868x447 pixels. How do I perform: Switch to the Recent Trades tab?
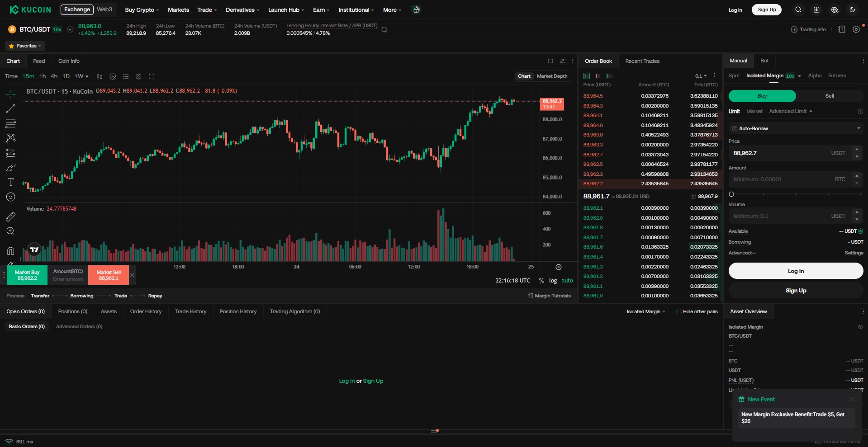click(x=642, y=61)
